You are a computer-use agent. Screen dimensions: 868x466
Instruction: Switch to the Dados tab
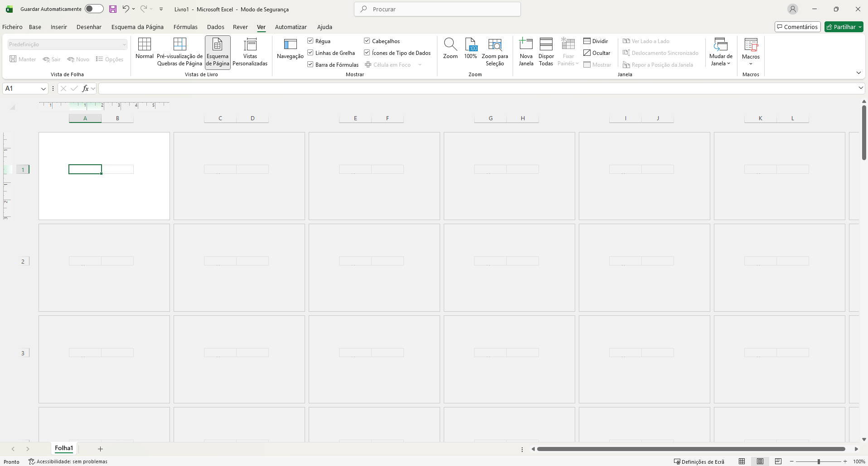[216, 27]
